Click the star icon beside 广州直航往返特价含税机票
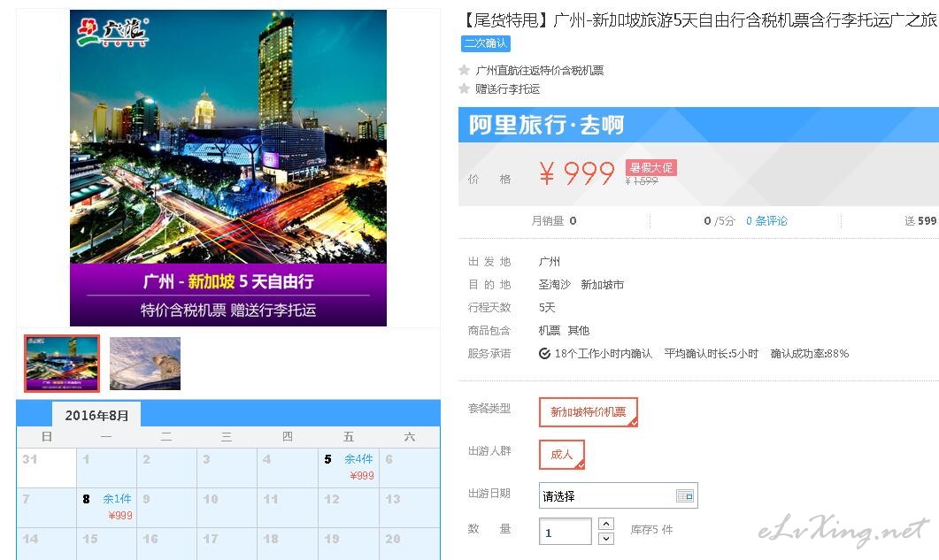Image resolution: width=939 pixels, height=560 pixels. (464, 70)
